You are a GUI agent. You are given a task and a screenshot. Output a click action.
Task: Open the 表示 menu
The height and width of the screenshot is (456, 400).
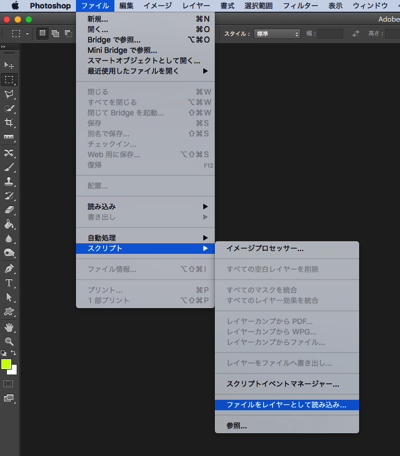pos(335,6)
